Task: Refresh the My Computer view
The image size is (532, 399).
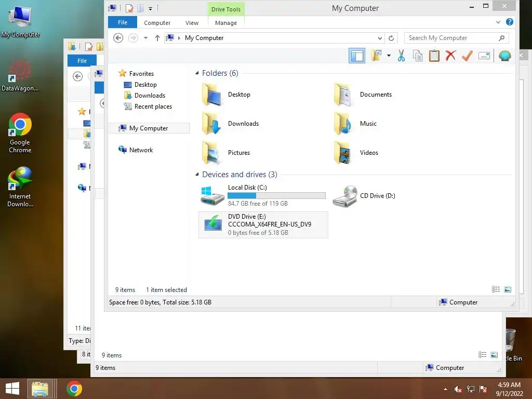Action: (x=391, y=38)
